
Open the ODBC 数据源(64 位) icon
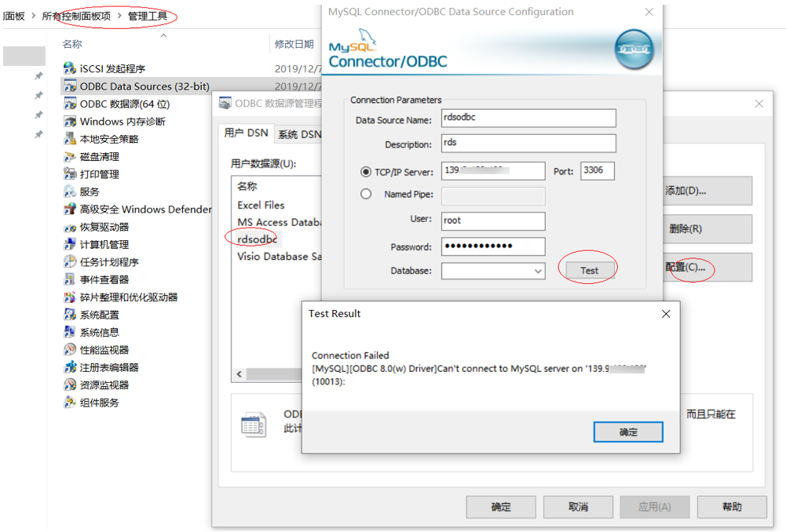pos(70,104)
